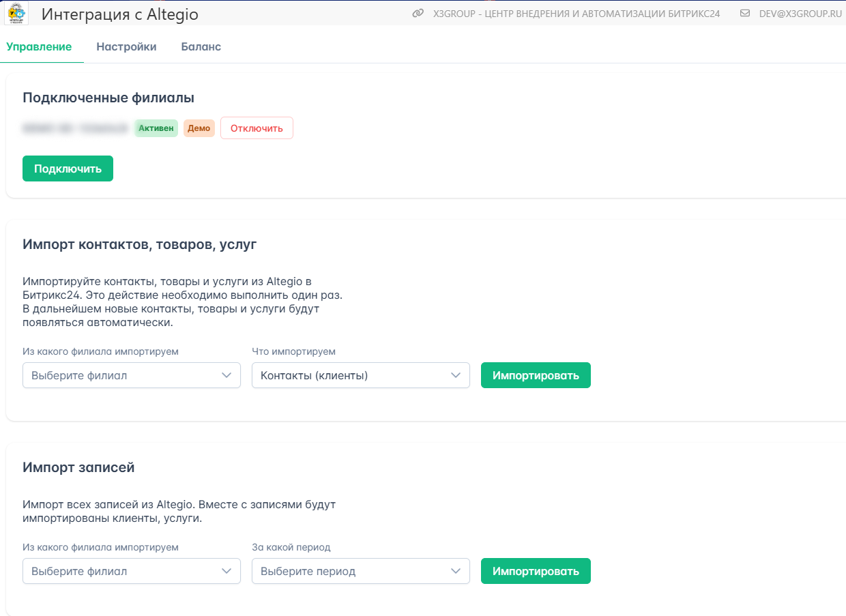
Task: Click the За какой период label
Action: [291, 547]
